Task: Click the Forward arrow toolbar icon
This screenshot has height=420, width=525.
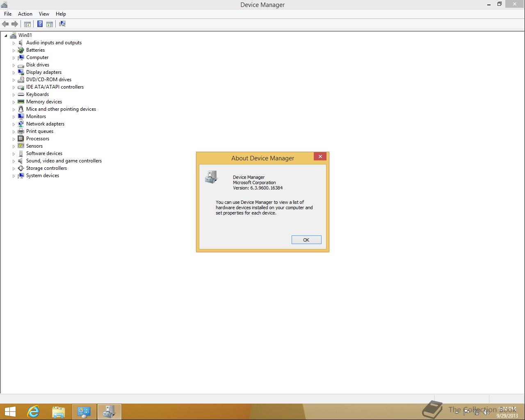Action: [15, 24]
